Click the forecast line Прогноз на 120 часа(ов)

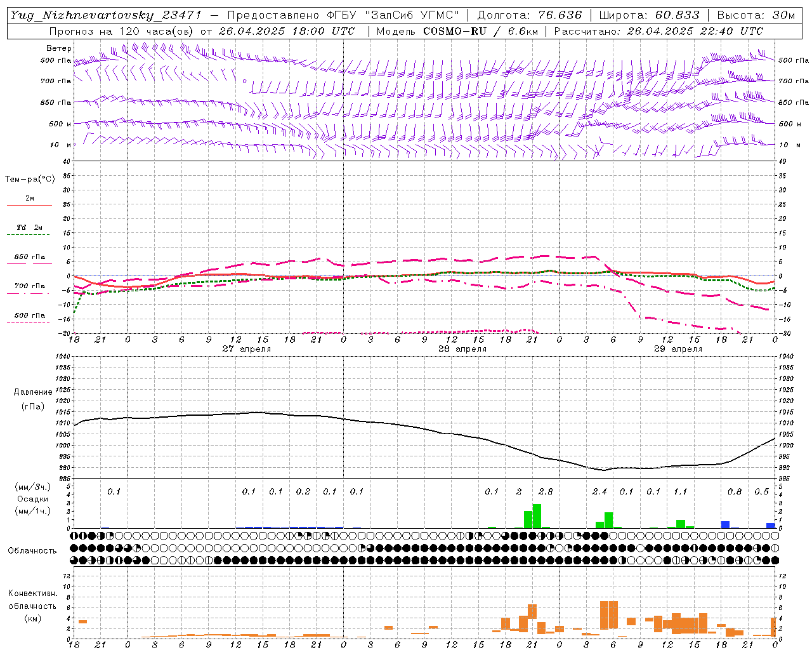[122, 31]
